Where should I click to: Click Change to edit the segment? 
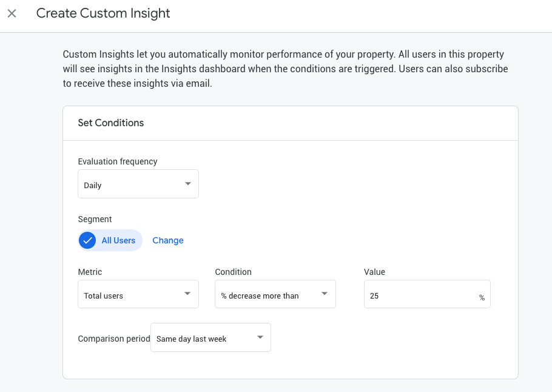point(168,240)
